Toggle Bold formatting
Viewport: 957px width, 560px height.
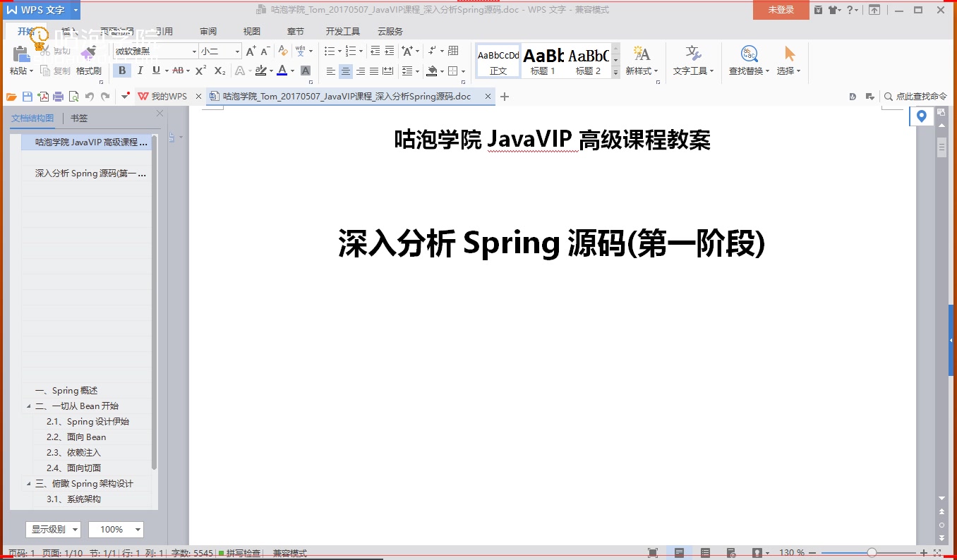(x=122, y=71)
